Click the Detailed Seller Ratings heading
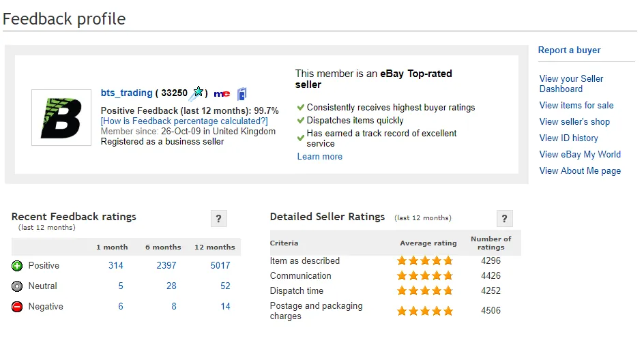This screenshot has height=347, width=644. click(x=327, y=217)
